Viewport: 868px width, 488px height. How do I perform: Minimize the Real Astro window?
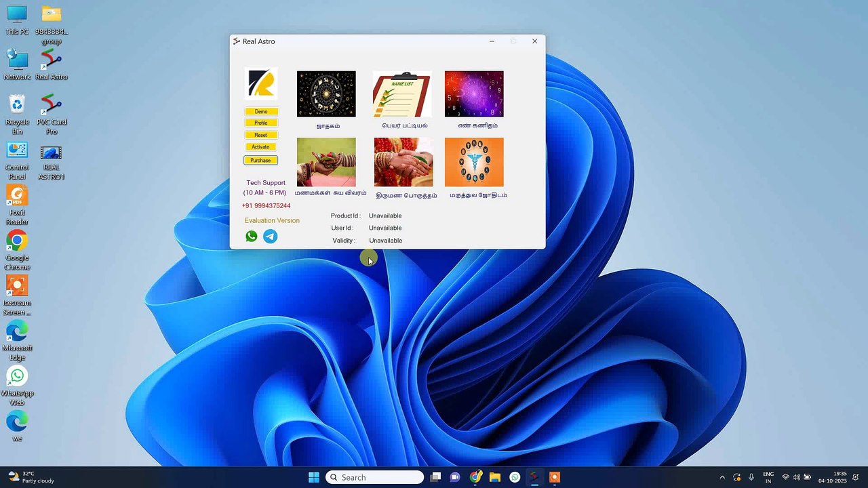(492, 41)
